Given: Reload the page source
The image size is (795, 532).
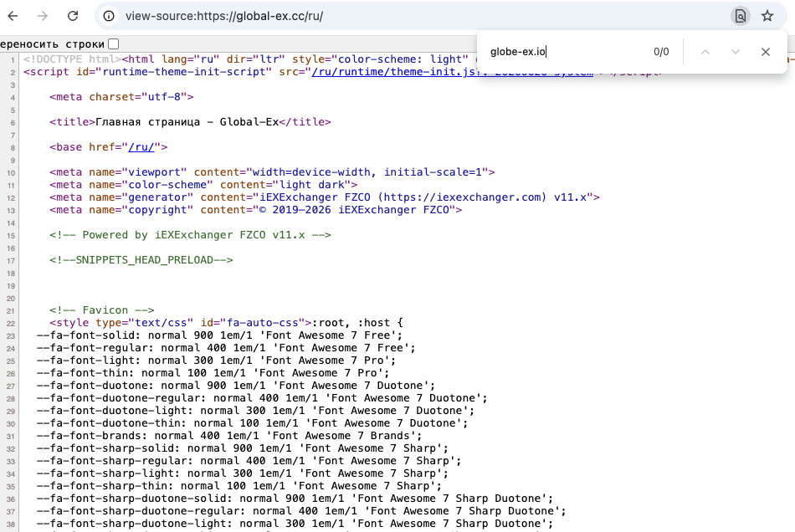Looking at the screenshot, I should (x=73, y=16).
